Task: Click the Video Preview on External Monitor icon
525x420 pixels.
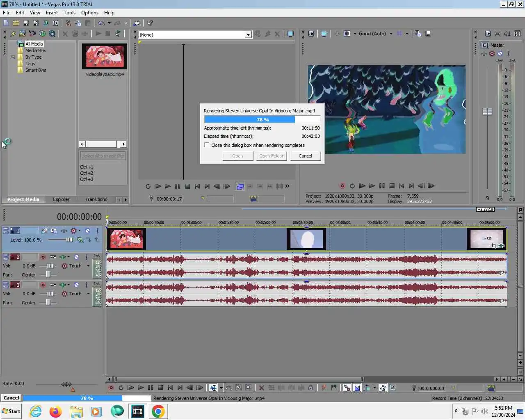Action: coord(324,34)
